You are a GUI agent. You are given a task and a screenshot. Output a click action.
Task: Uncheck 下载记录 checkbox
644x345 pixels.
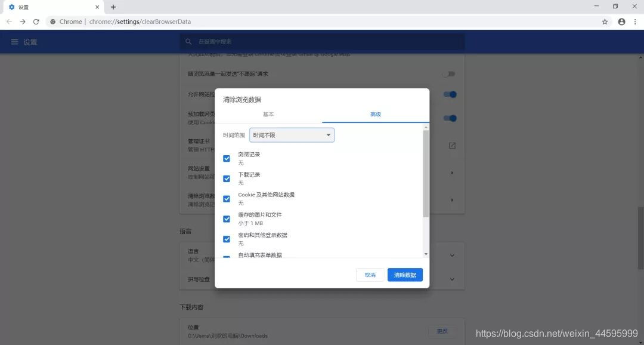[227, 178]
